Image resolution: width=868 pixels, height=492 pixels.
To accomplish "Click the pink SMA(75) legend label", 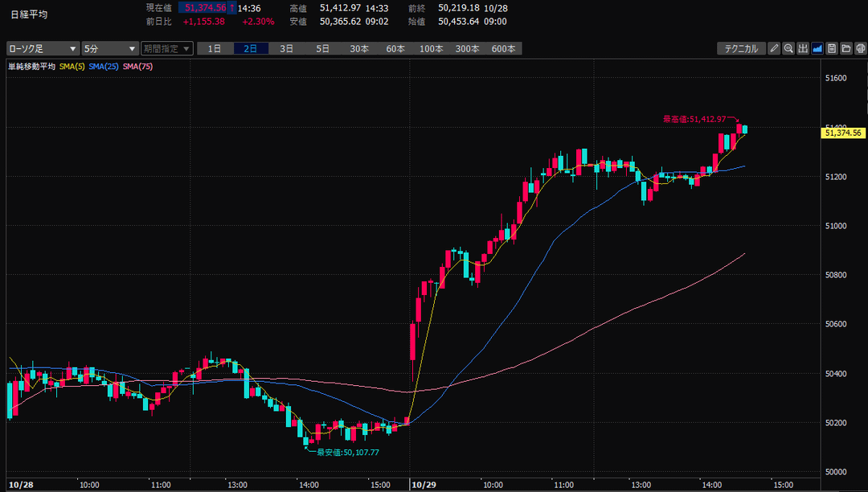I will click(137, 66).
